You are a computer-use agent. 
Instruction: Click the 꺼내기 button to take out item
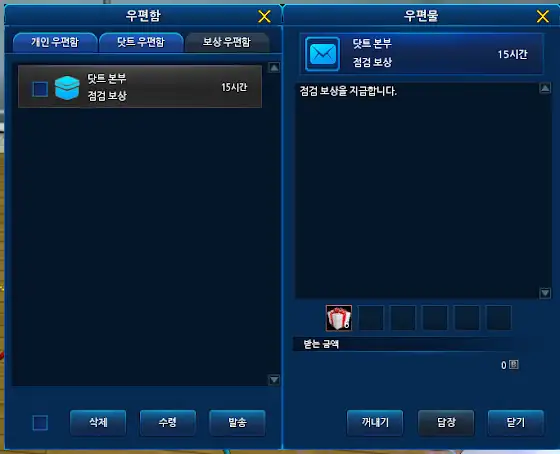pyautogui.click(x=375, y=423)
